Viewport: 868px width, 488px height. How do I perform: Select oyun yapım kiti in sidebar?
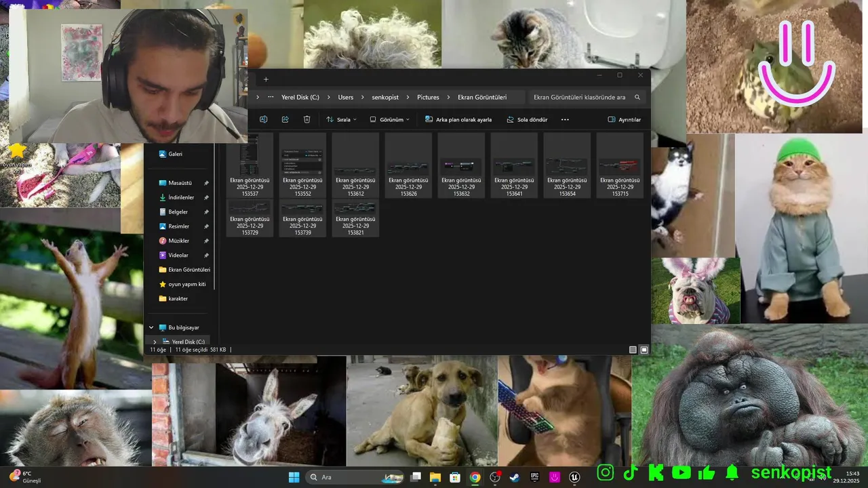click(x=182, y=284)
